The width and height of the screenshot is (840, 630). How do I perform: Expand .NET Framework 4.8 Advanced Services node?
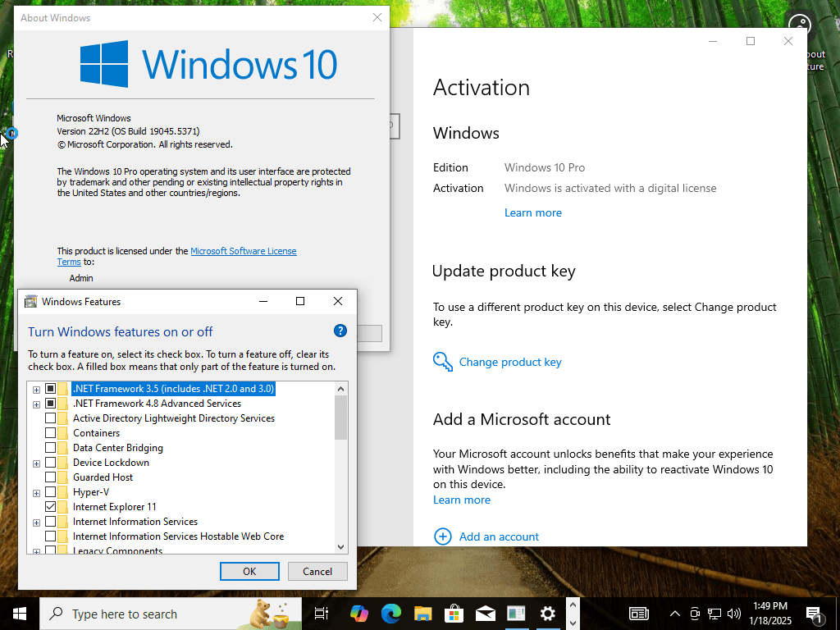pyautogui.click(x=36, y=404)
